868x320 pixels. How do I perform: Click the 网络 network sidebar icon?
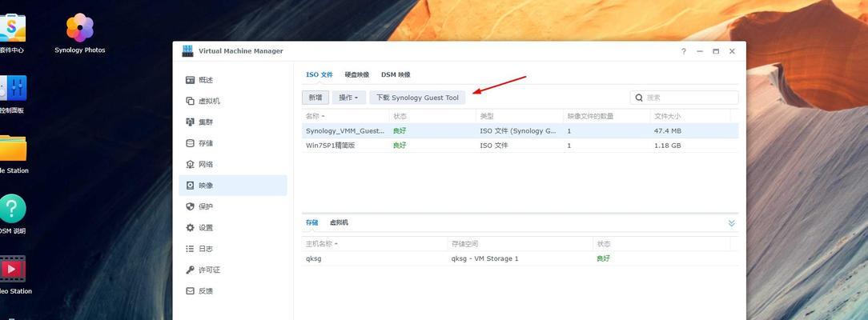[x=190, y=164]
